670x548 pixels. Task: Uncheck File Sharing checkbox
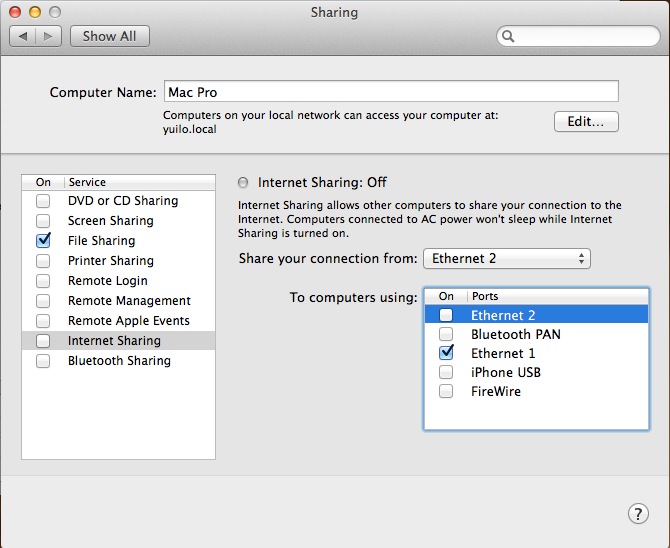pyautogui.click(x=43, y=241)
